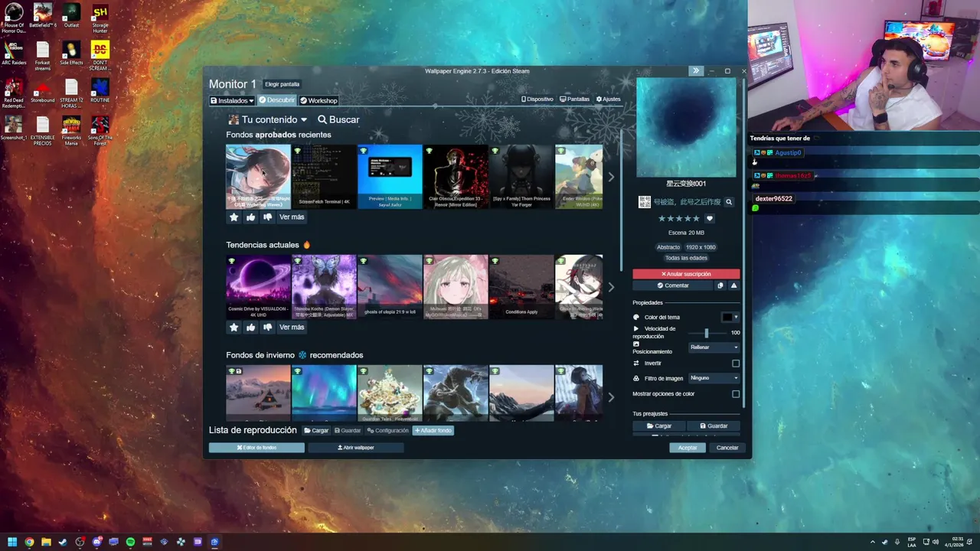Enable Mostrar opciones de color checkbox

coord(736,394)
